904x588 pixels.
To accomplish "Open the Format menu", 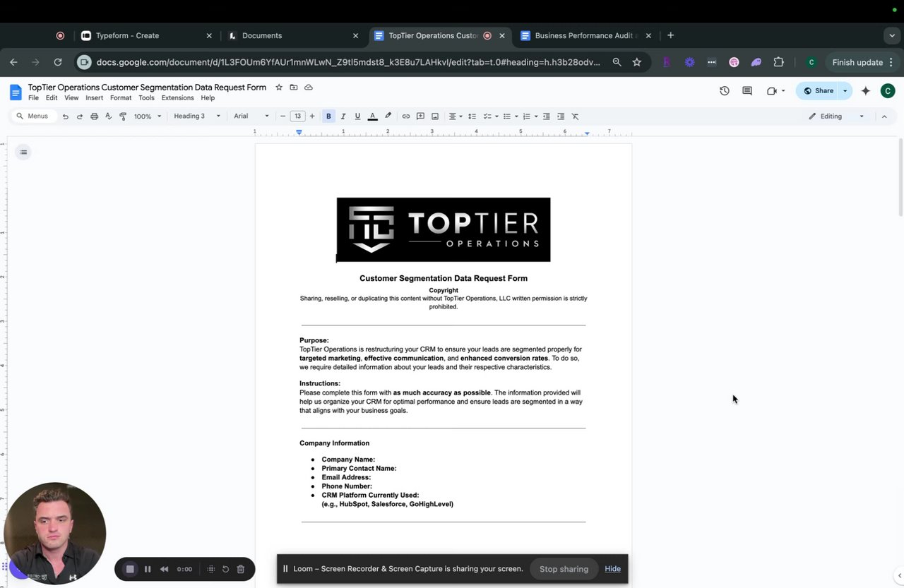I will point(121,98).
